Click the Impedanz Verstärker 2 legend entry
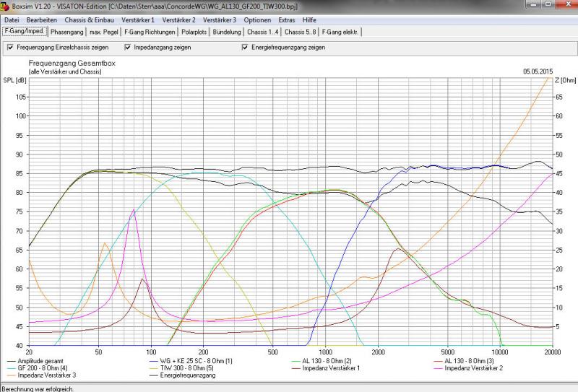Viewport: 578px width, 392px height. (474, 368)
